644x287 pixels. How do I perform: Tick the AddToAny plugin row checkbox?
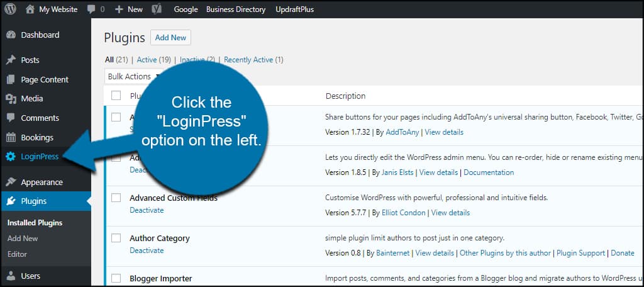[x=116, y=117]
